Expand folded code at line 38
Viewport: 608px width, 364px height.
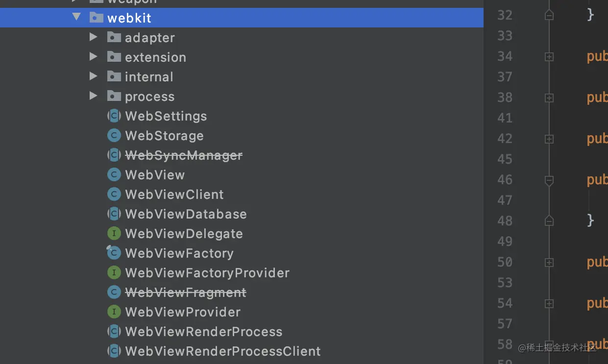tap(549, 98)
